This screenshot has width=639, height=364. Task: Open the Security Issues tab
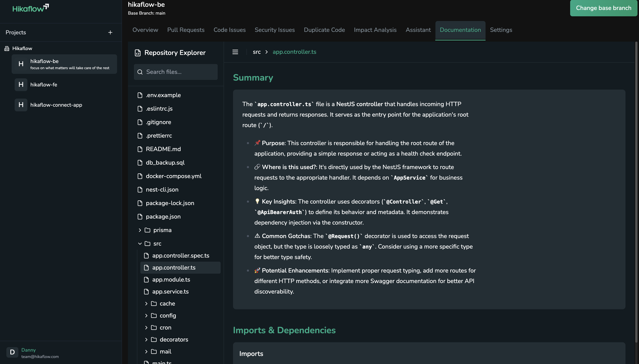(274, 30)
